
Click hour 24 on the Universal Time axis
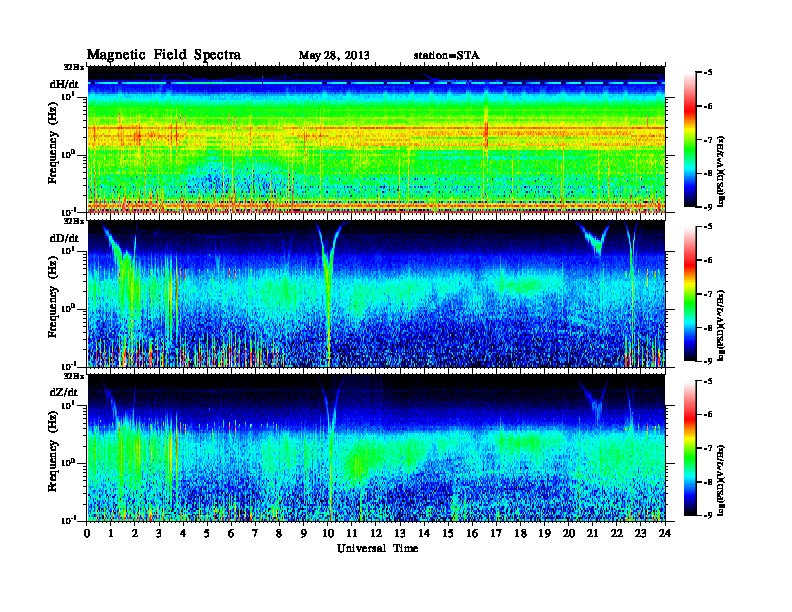(665, 534)
